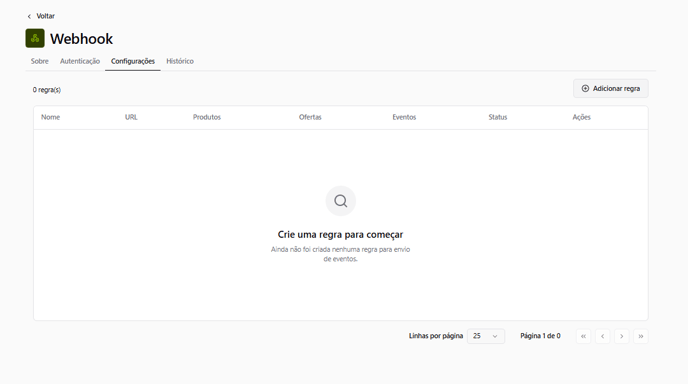The height and width of the screenshot is (384, 688).
Task: View the Histórico tab
Action: pos(180,61)
